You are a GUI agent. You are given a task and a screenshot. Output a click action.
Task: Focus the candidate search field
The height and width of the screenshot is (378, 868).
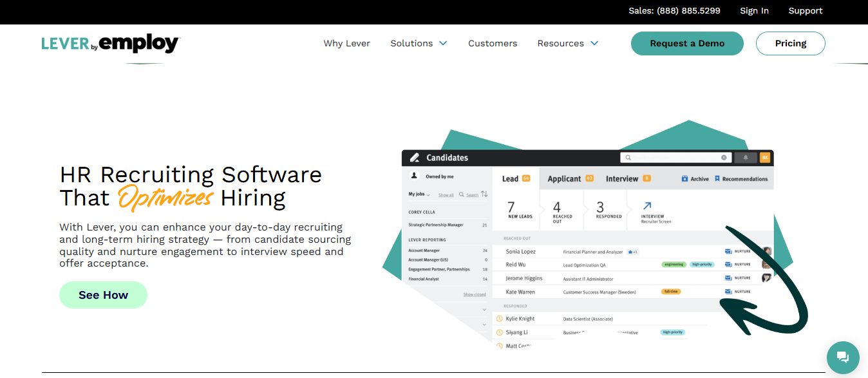pos(675,158)
